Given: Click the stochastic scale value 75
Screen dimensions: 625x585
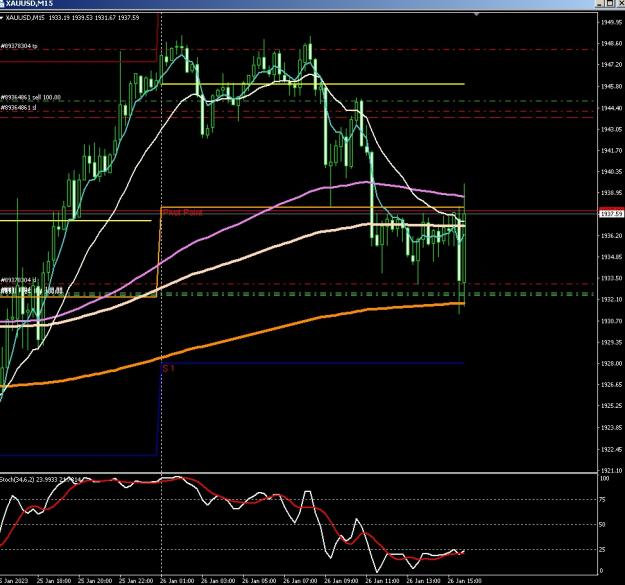Looking at the screenshot, I should click(602, 500).
